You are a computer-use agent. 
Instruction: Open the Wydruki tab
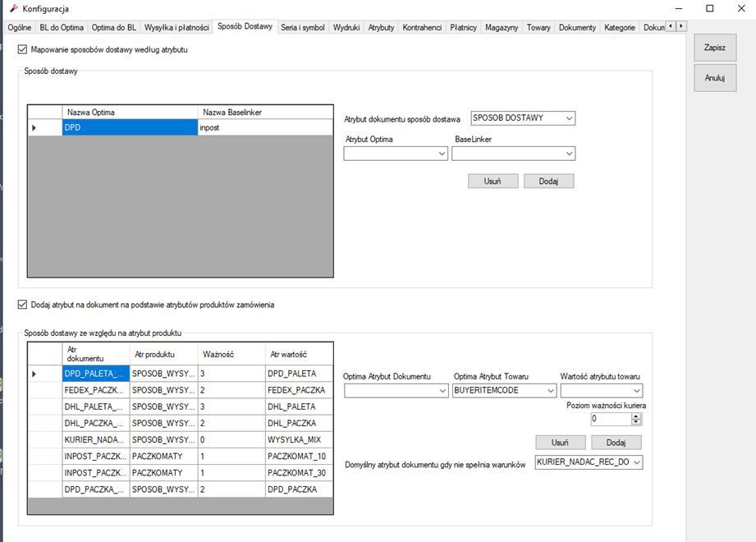346,27
